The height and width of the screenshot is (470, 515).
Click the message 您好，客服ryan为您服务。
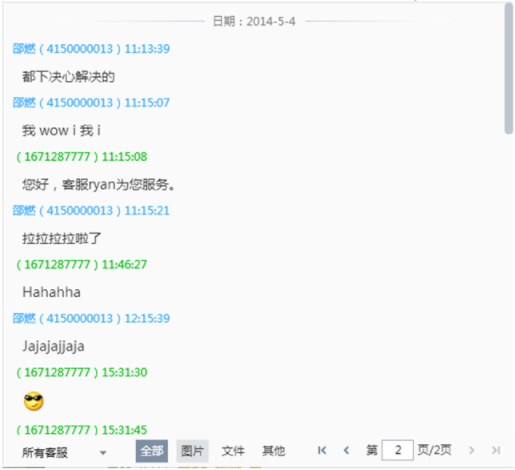click(x=99, y=184)
